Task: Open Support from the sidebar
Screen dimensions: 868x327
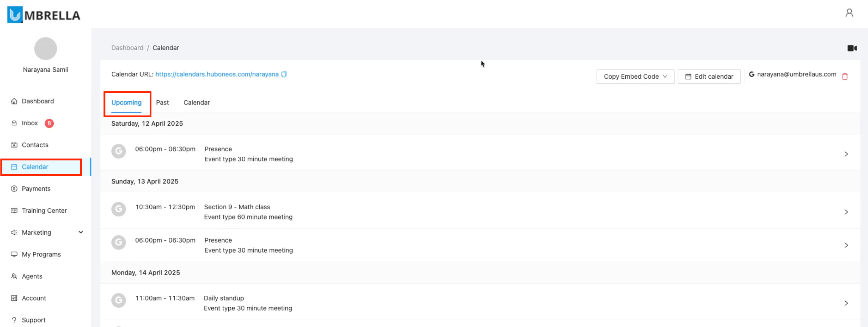Action: tap(33, 320)
